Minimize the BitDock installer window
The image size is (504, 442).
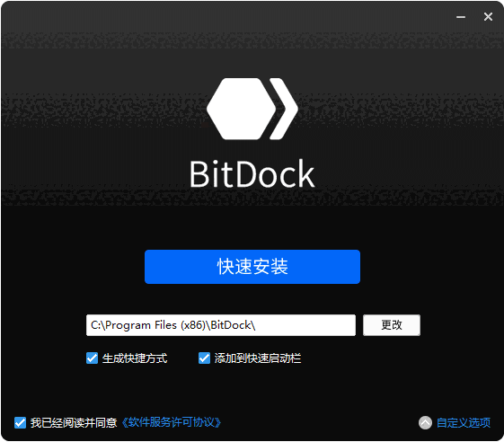point(461,17)
